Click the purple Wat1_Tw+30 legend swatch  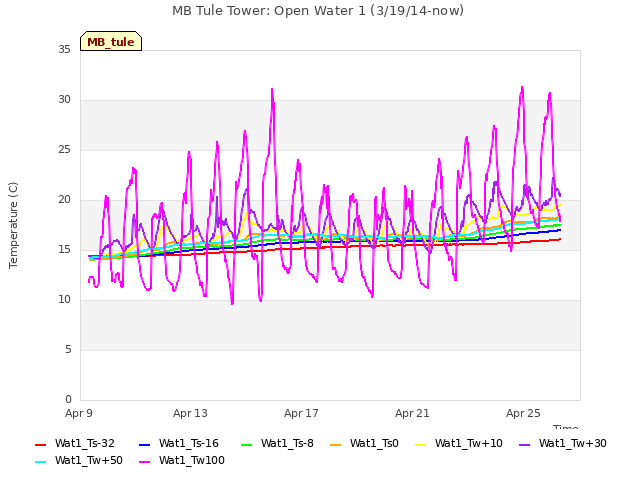tap(524, 444)
